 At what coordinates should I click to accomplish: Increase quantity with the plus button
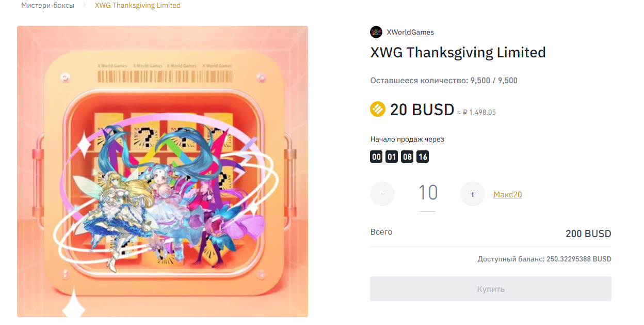coord(473,194)
